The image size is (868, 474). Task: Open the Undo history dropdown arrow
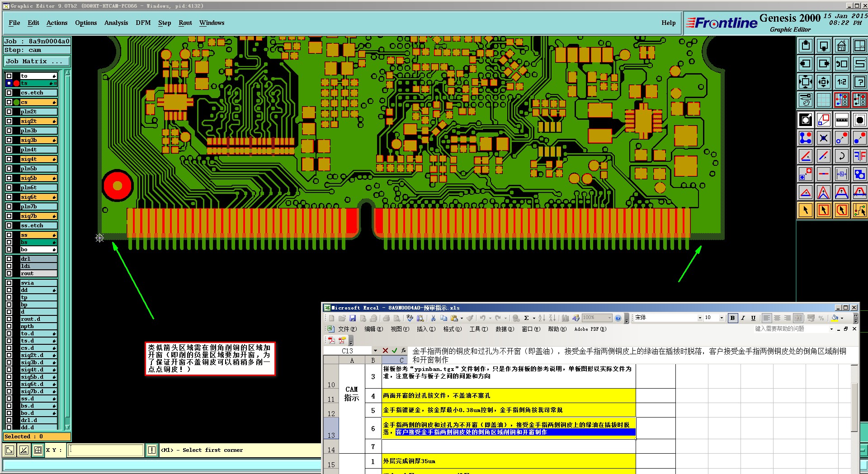[490, 318]
